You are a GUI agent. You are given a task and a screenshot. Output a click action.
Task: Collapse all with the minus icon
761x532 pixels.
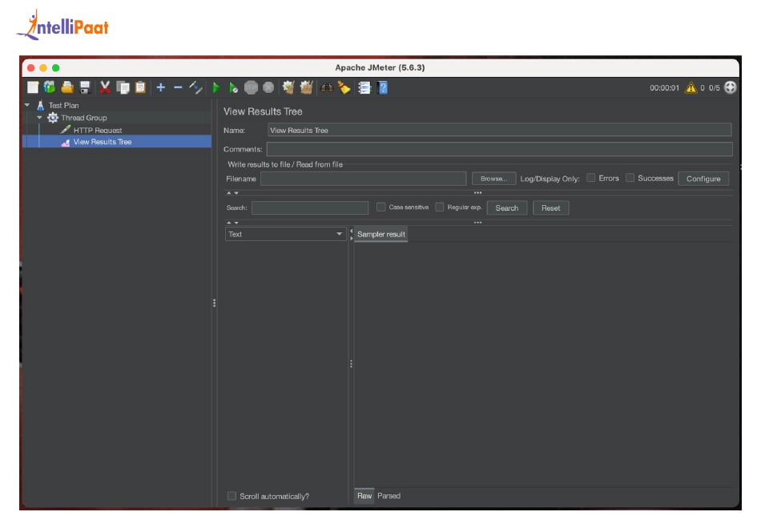(178, 87)
